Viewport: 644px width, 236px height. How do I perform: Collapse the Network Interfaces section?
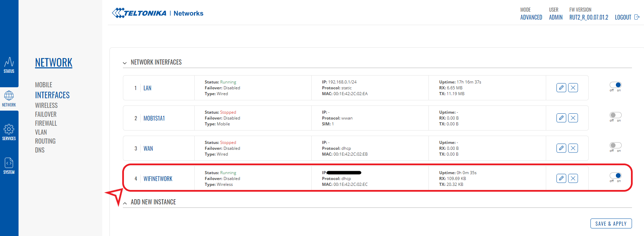(x=125, y=63)
